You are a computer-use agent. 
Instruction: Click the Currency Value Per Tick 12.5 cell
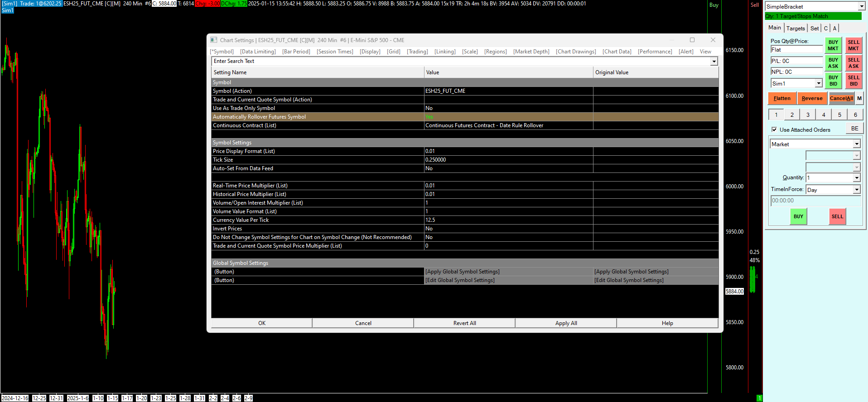[509, 220]
